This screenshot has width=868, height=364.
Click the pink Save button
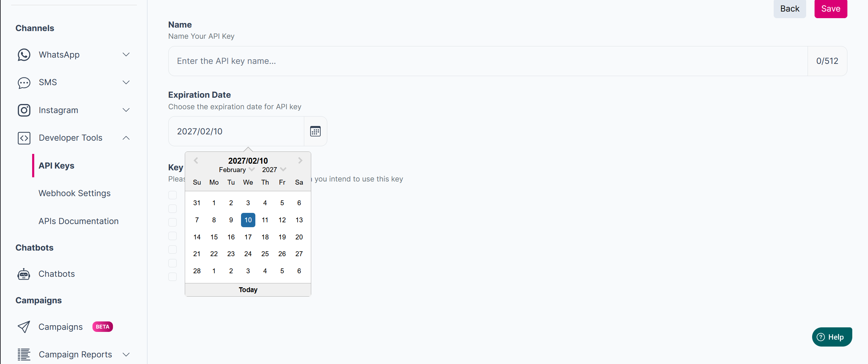tap(831, 9)
